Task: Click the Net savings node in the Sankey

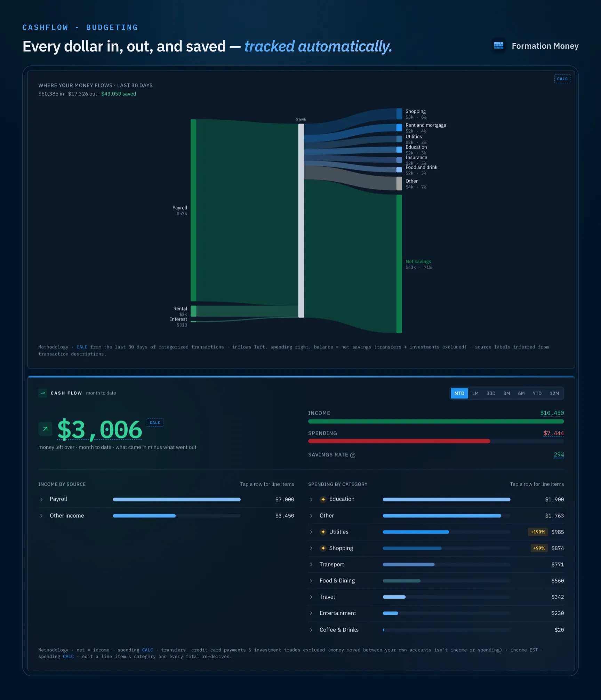Action: click(399, 264)
